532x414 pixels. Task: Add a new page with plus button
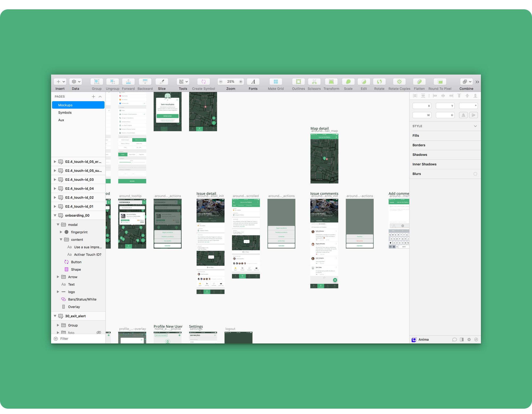[x=93, y=97]
